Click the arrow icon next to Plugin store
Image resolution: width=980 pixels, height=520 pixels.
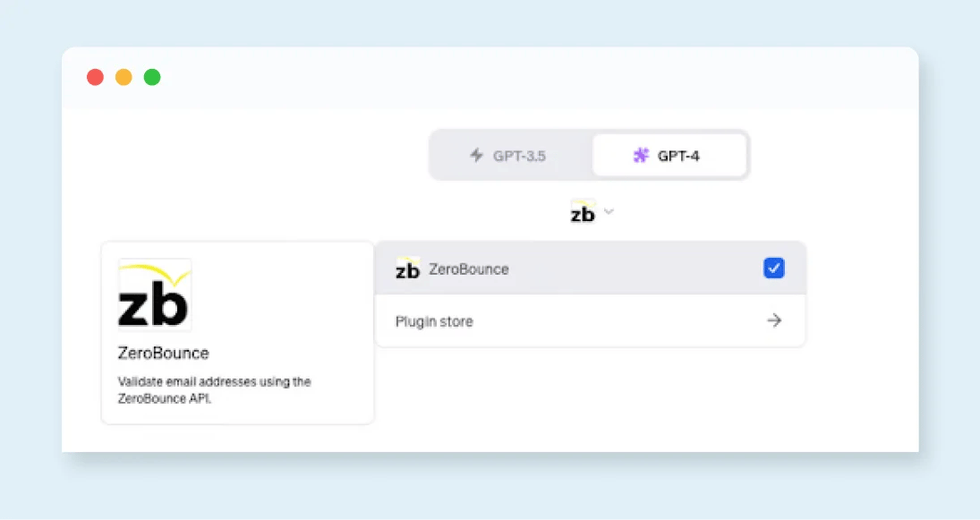click(774, 320)
